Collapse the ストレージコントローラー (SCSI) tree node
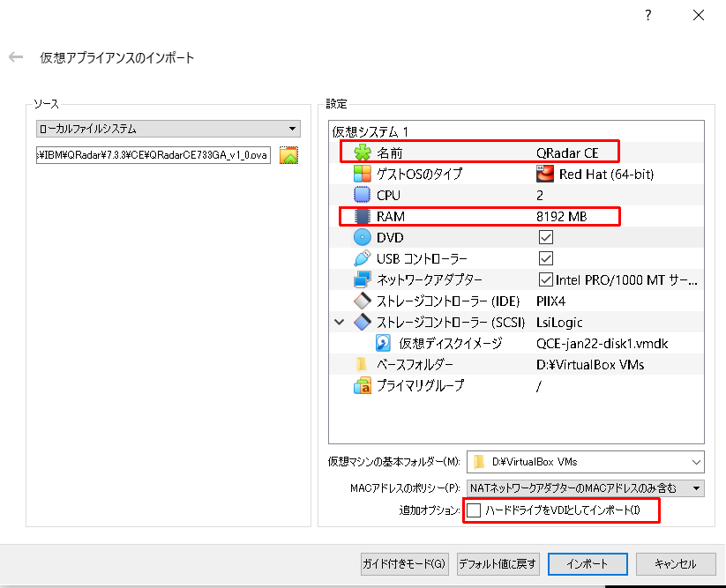Viewport: 726px width, 588px height. coord(340,322)
